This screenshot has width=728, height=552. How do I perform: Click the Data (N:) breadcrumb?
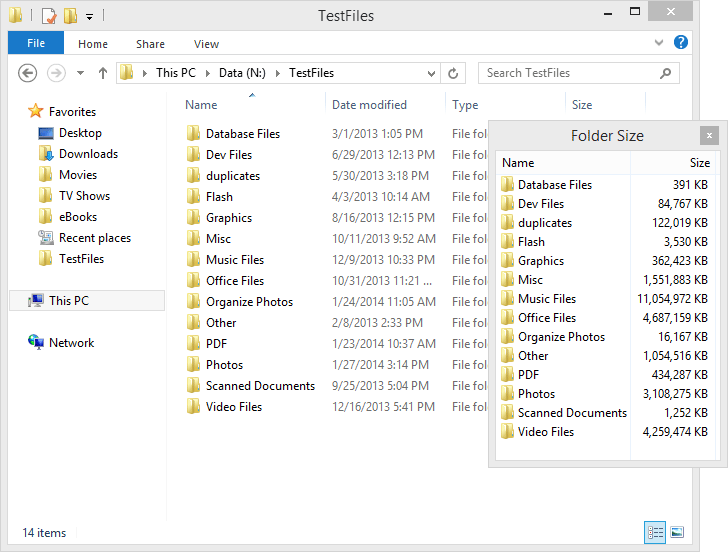242,73
